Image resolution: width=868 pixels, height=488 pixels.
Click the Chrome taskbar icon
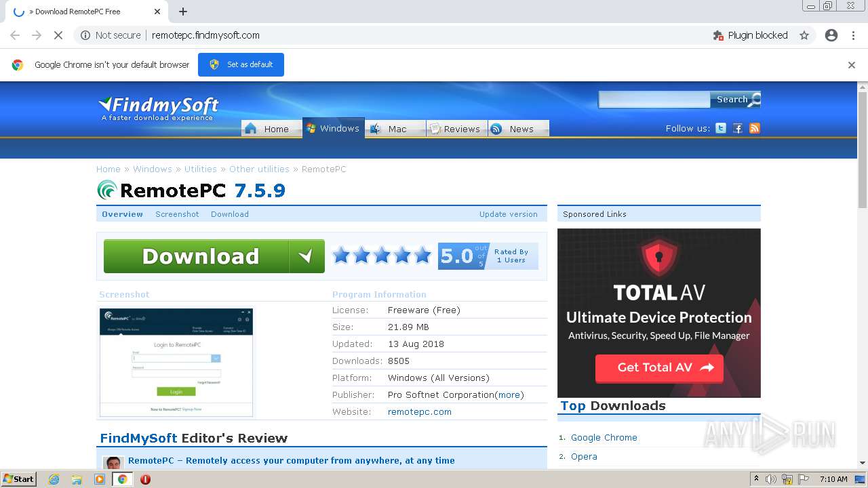pyautogui.click(x=122, y=479)
